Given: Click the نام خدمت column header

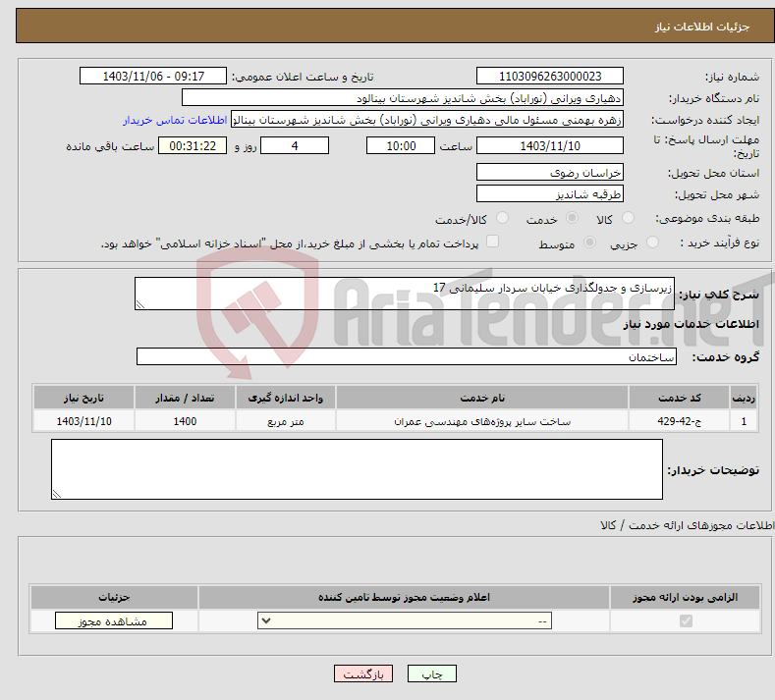Looking at the screenshot, I should pos(482,398).
